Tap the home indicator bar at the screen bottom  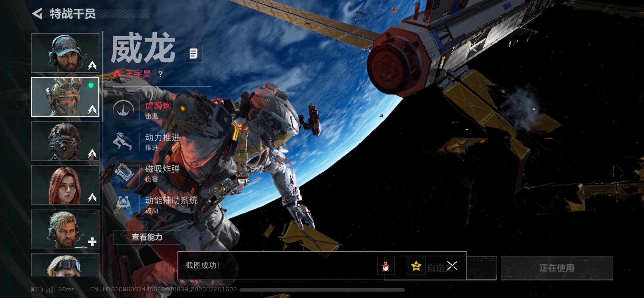pyautogui.click(x=322, y=290)
